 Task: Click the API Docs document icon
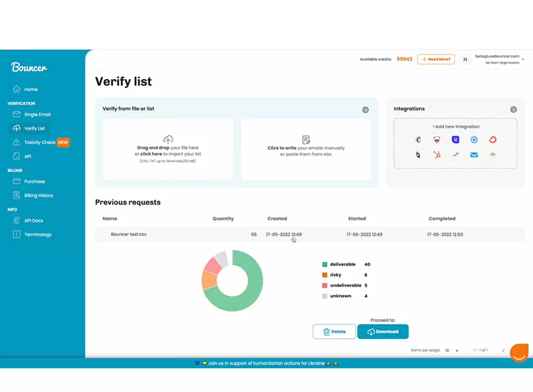click(16, 220)
